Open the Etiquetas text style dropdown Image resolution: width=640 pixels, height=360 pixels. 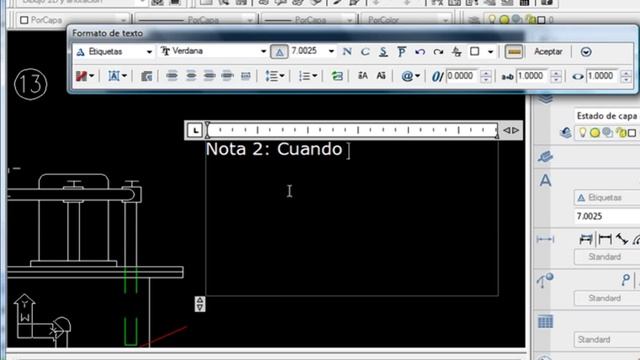click(114, 51)
